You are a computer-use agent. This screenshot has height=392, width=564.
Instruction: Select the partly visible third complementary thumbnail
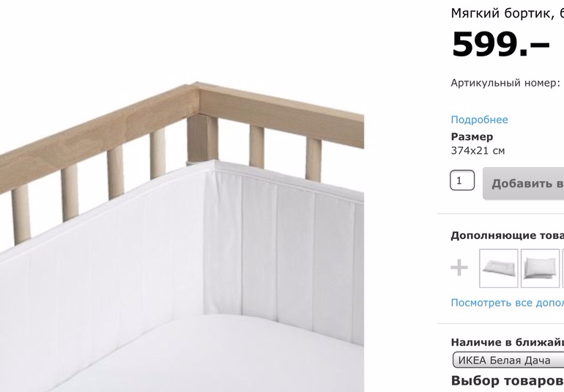[x=563, y=268]
